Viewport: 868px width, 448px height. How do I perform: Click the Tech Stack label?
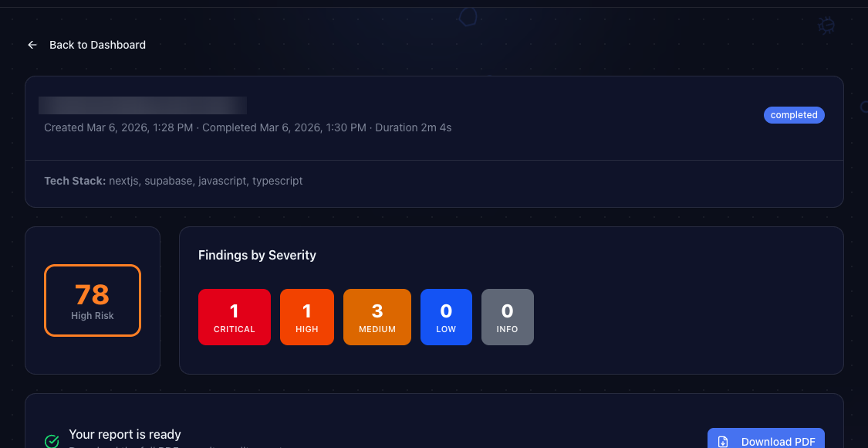click(x=75, y=181)
